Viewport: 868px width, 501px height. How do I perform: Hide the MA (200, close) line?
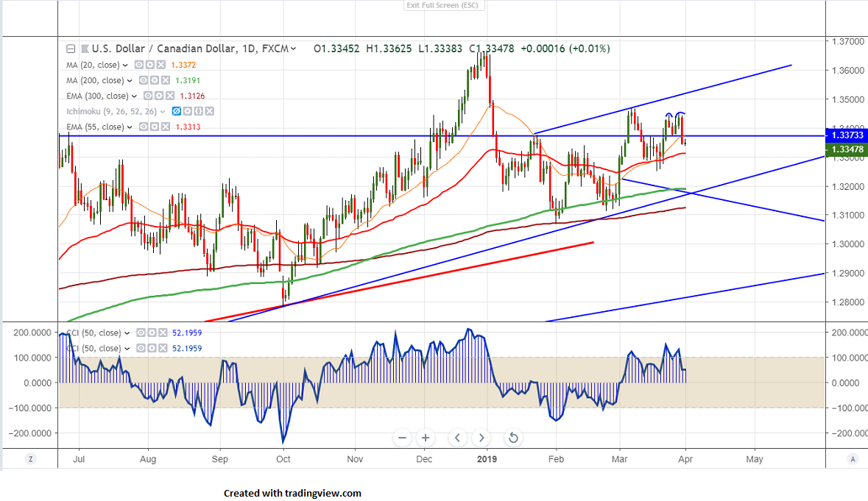pyautogui.click(x=144, y=80)
